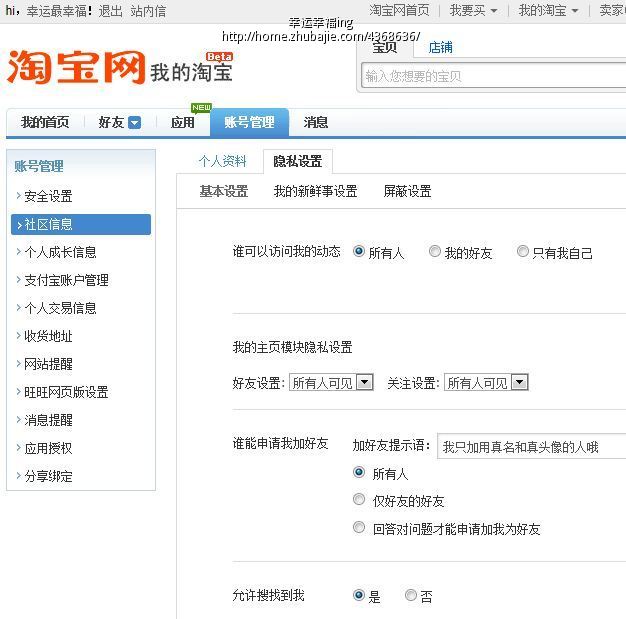Click the 应用 tab with NEW badge
Viewport: 626px width, 619px height.
pyautogui.click(x=183, y=123)
